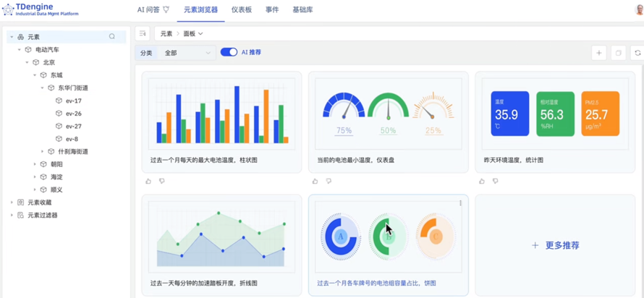The height and width of the screenshot is (298, 644).
Task: Open the 面板 breadcrumb dropdown
Action: 192,33
